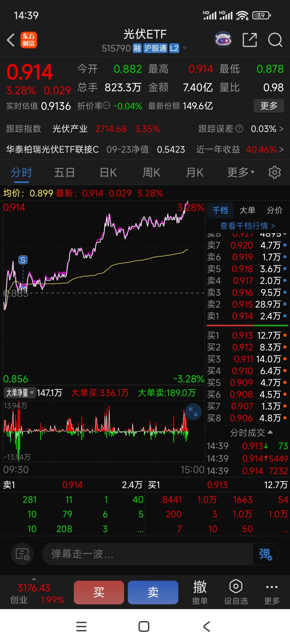Image resolution: width=290 pixels, height=644 pixels.
Task: Tap the 实时估值 0.9136 value
Action: 56,106
